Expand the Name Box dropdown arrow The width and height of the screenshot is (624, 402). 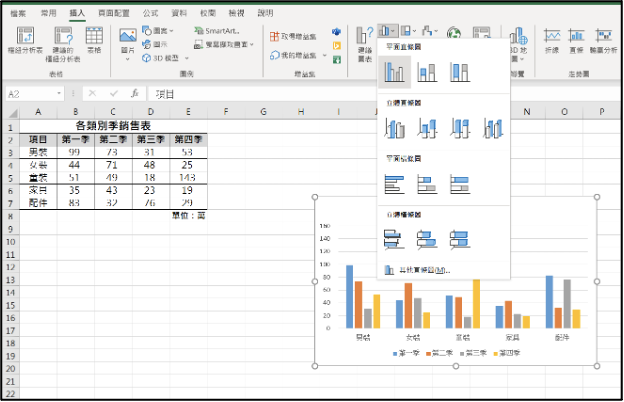(59, 94)
